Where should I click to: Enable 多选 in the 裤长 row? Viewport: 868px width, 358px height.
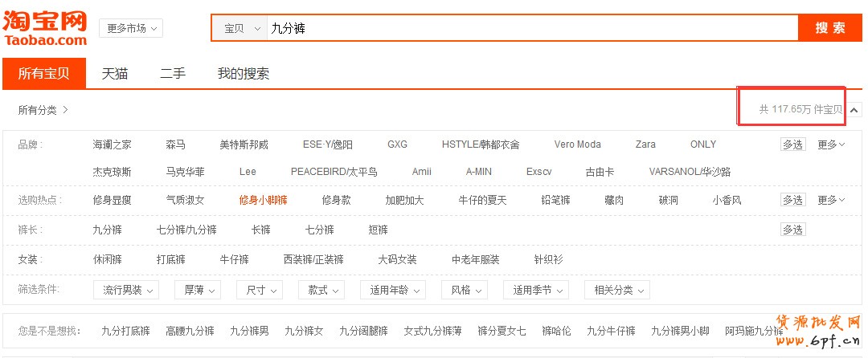pyautogui.click(x=792, y=230)
